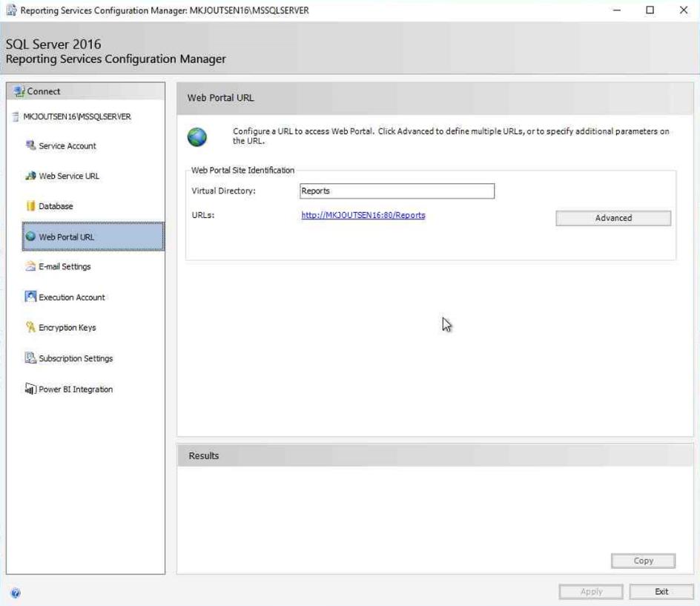Click the Connect icon in sidebar
The width and height of the screenshot is (700, 606).
[19, 91]
